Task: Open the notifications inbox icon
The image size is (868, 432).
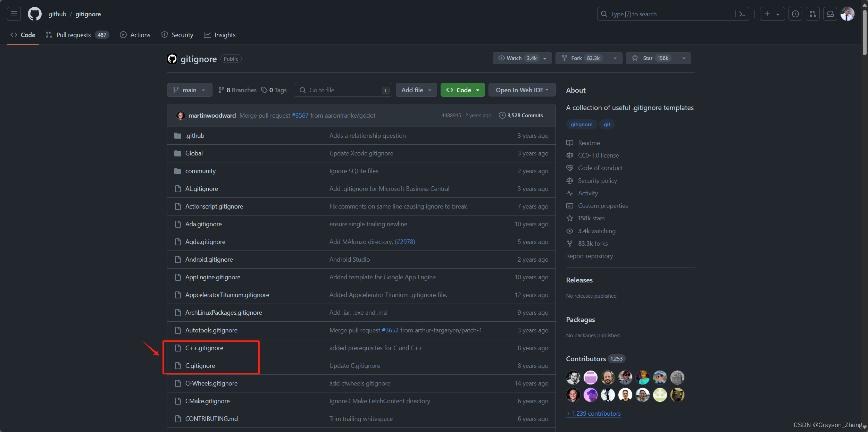Action: 830,14
